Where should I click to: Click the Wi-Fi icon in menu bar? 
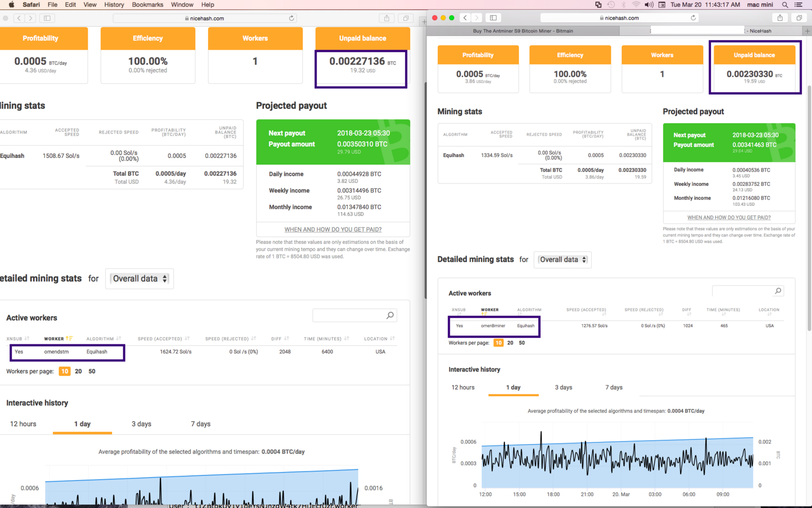click(636, 5)
